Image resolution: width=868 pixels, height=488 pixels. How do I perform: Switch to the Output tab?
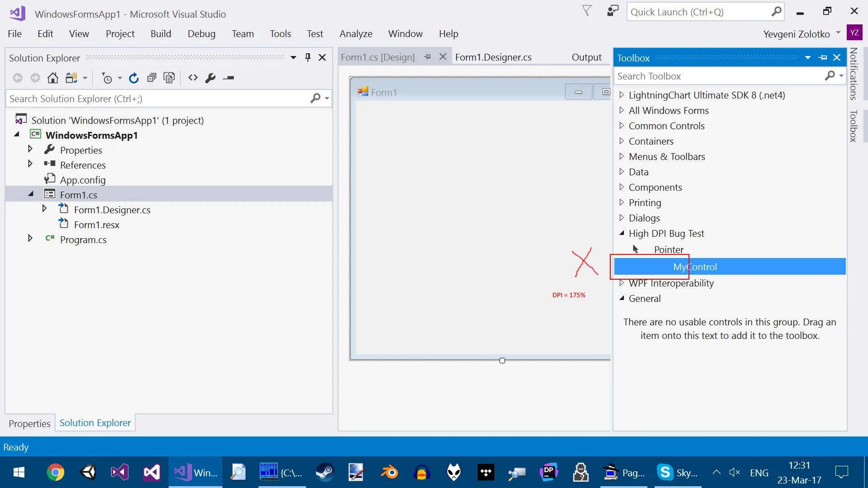(x=586, y=57)
